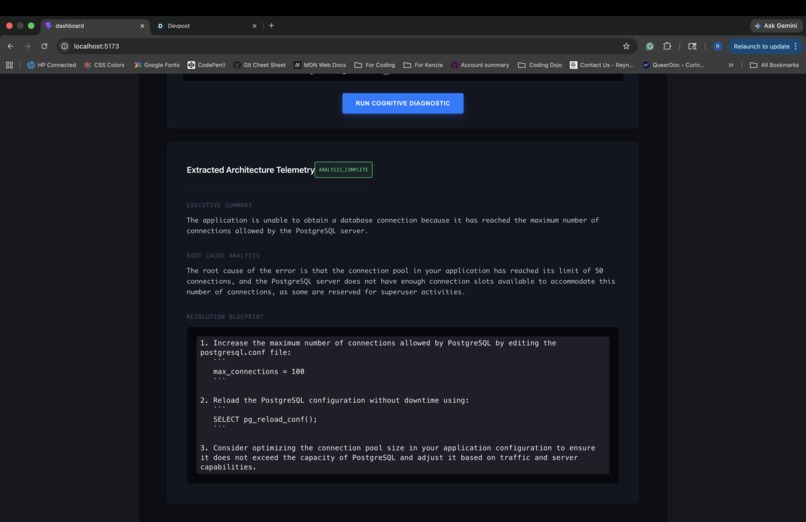
Task: Open the CodePen!! bookmark
Action: click(206, 65)
